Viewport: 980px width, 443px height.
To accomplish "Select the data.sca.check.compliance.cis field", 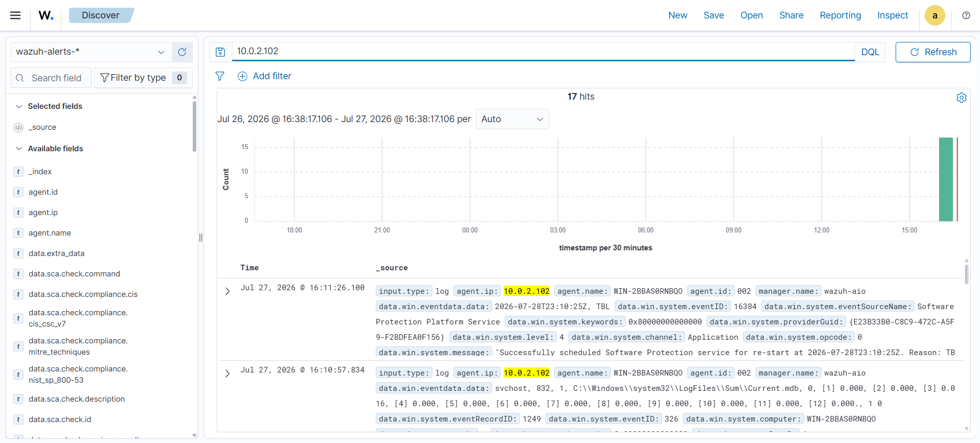I will (83, 294).
